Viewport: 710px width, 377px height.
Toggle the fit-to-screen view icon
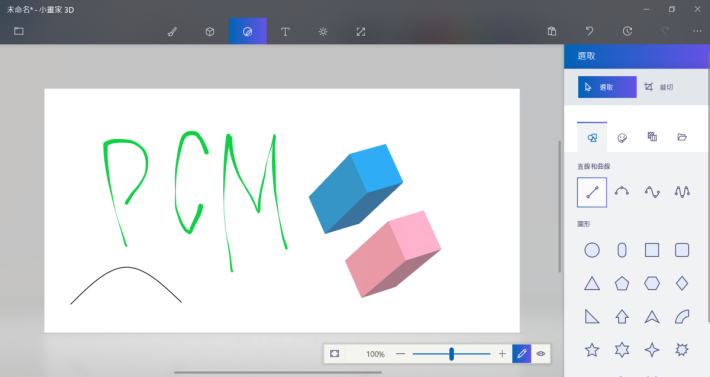[335, 354]
